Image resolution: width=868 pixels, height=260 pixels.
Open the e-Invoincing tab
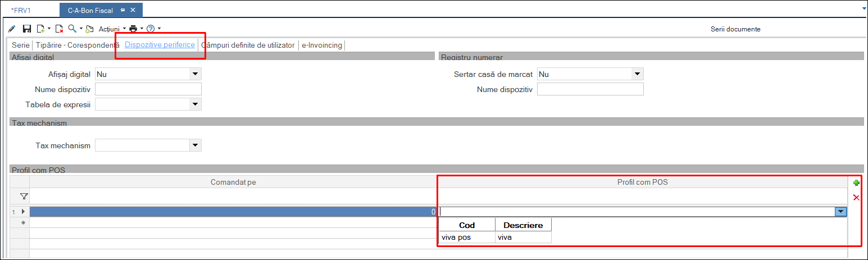click(322, 45)
